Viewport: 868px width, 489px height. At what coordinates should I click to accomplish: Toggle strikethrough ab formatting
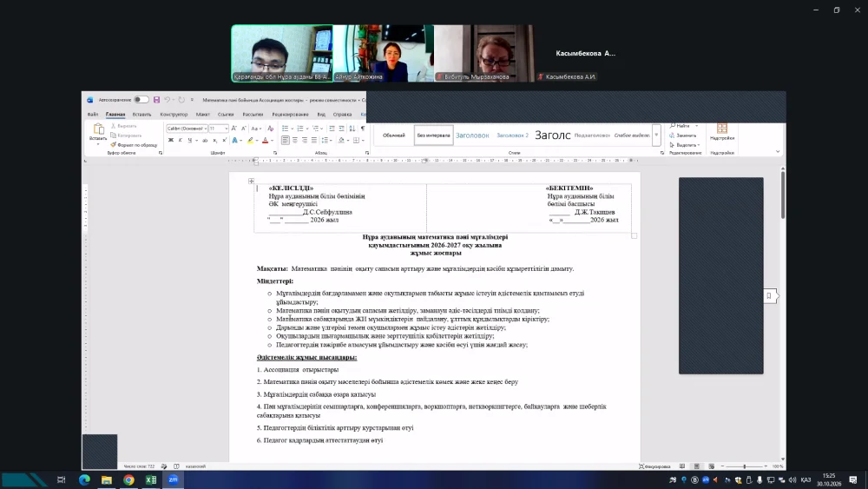205,141
